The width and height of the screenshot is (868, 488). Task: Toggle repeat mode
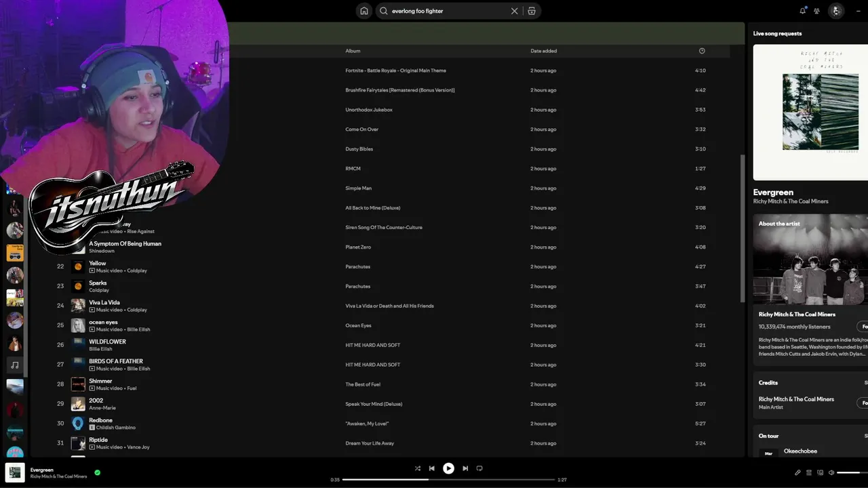point(479,468)
